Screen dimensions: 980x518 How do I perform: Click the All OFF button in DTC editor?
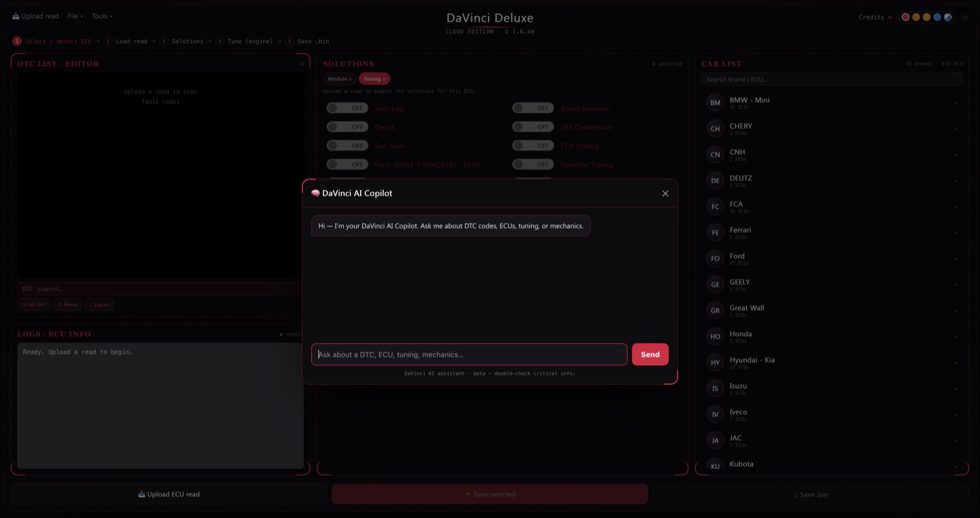pyautogui.click(x=34, y=304)
